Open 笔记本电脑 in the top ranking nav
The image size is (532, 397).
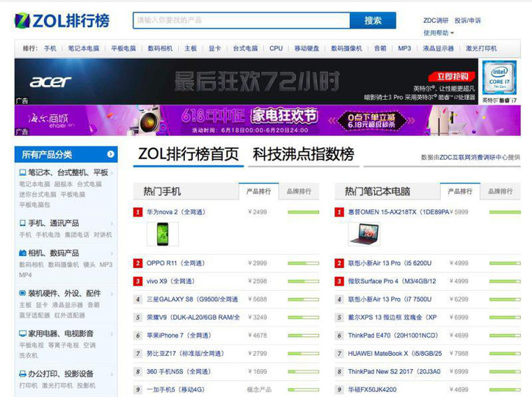pyautogui.click(x=84, y=48)
